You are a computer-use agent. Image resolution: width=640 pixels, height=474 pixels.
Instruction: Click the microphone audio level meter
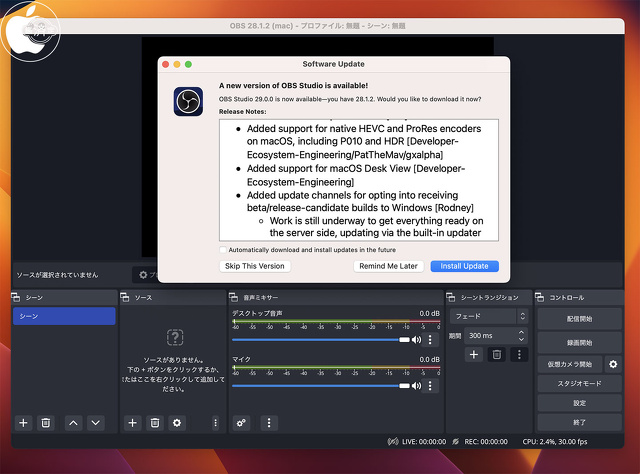336,368
